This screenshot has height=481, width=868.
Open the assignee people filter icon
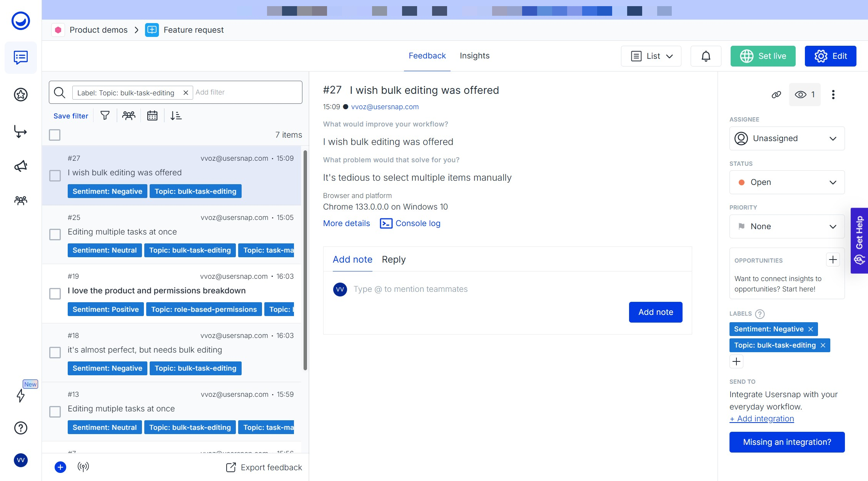(129, 115)
